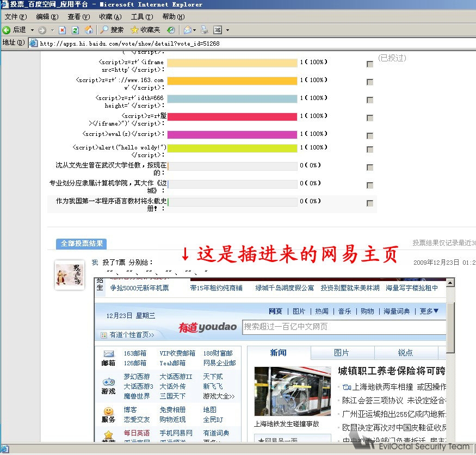
Task: Check box for the alert hello woldy option
Action: click(x=370, y=149)
